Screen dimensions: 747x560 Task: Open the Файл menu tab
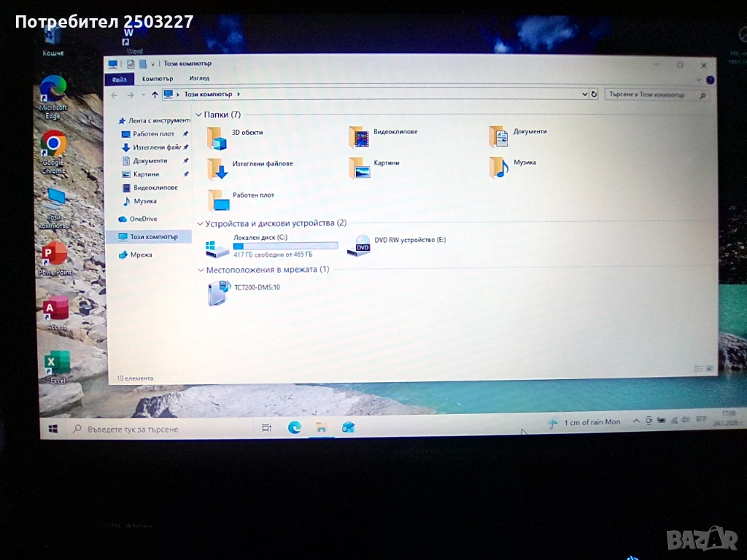pos(120,79)
